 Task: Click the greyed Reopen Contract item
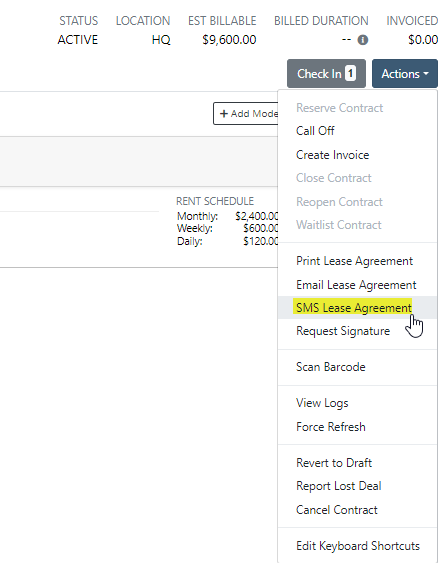[357, 202]
